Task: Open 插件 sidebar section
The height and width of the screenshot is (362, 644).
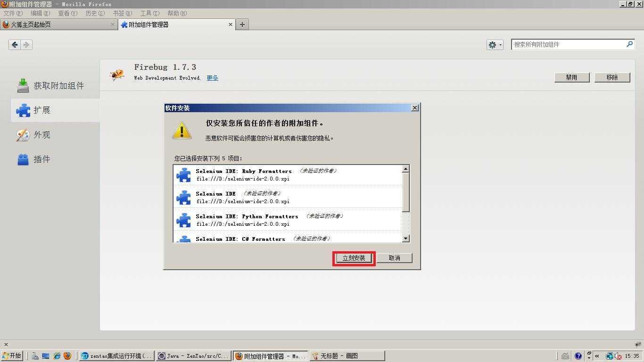Action: [x=55, y=159]
